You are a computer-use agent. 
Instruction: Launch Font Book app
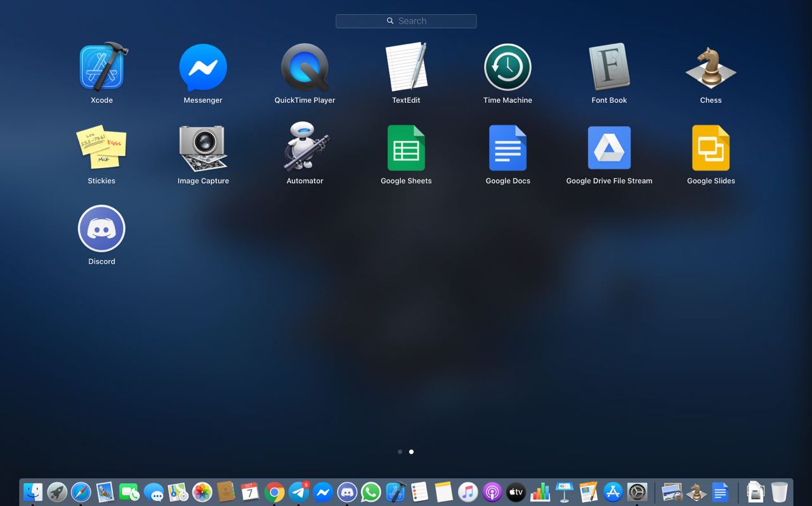(x=609, y=67)
